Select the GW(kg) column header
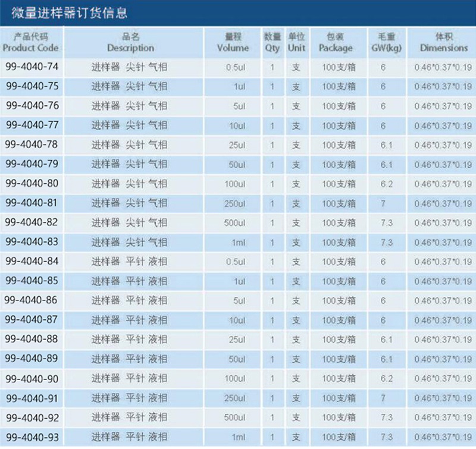This screenshot has width=476, height=449. (x=383, y=42)
